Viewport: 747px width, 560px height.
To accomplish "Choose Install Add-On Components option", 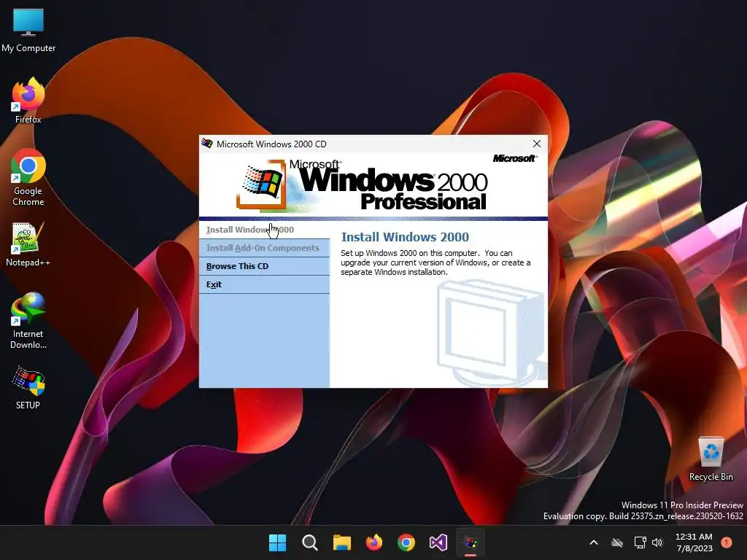I will [x=264, y=248].
